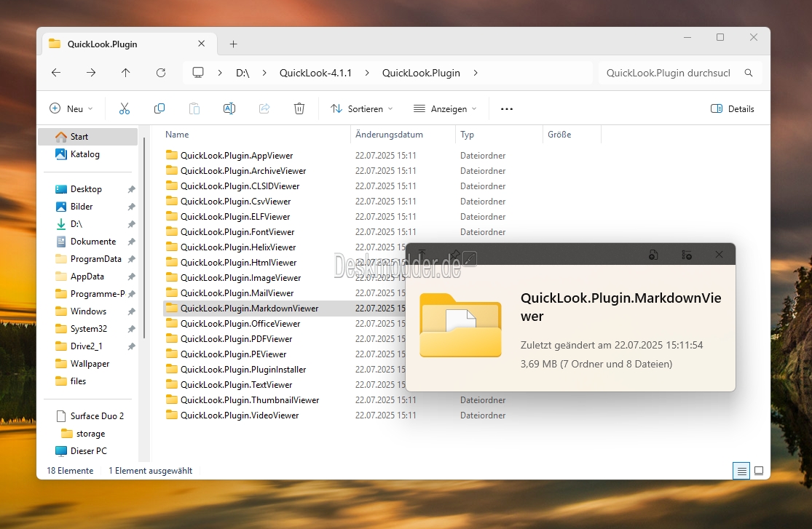Add a new Explorer tab

234,44
